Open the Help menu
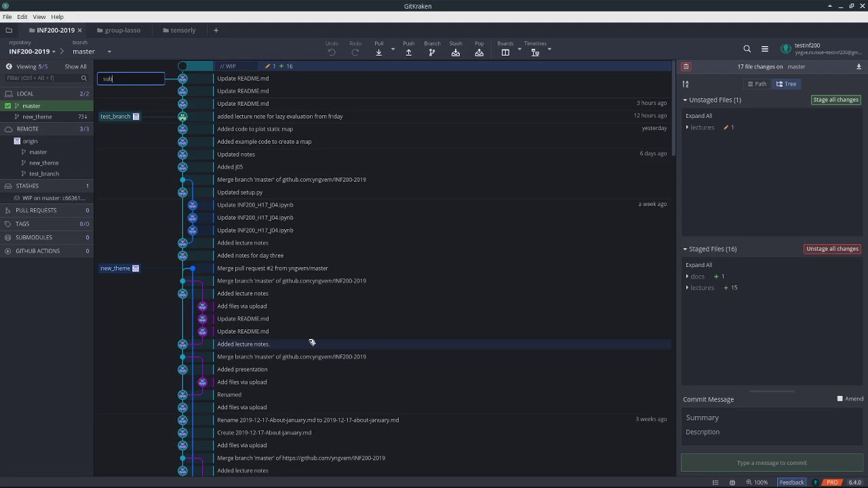 57,17
